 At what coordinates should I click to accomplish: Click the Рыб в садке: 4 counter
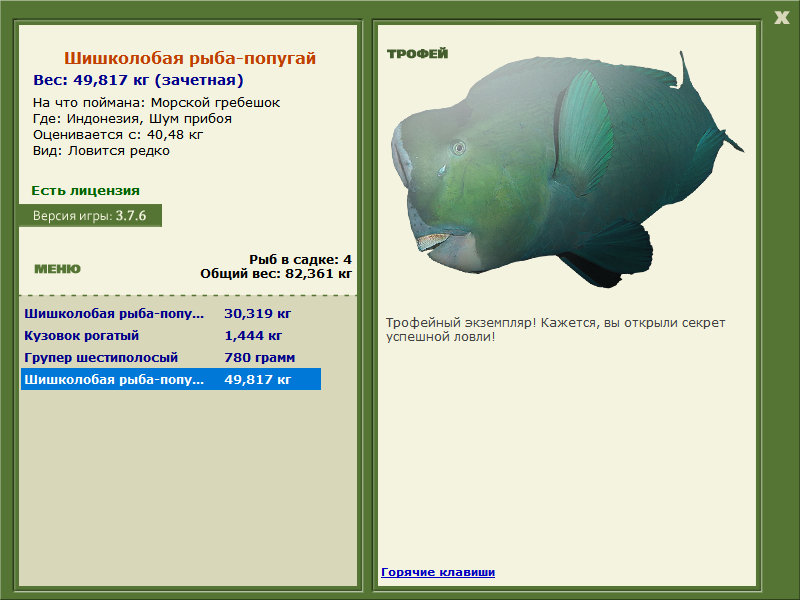point(300,260)
